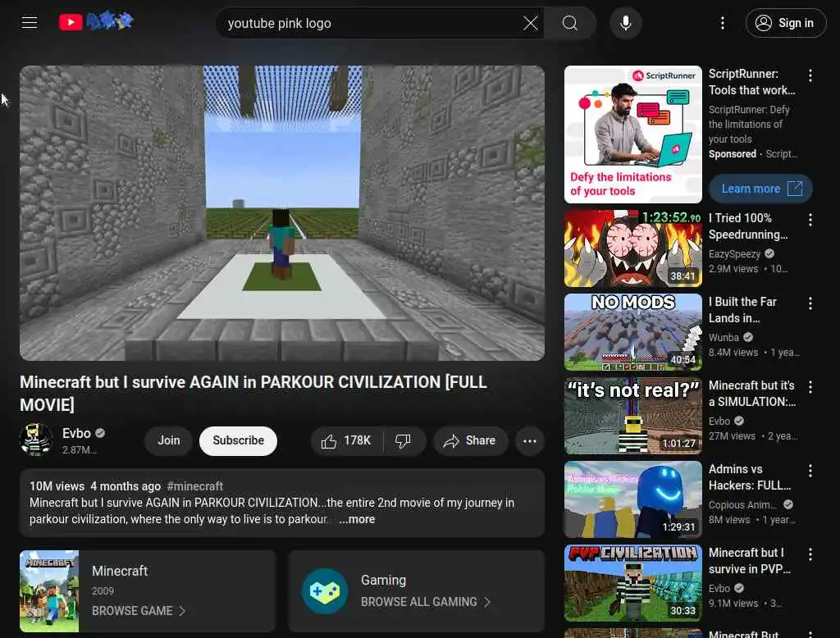Start voice search with microphone

[626, 23]
